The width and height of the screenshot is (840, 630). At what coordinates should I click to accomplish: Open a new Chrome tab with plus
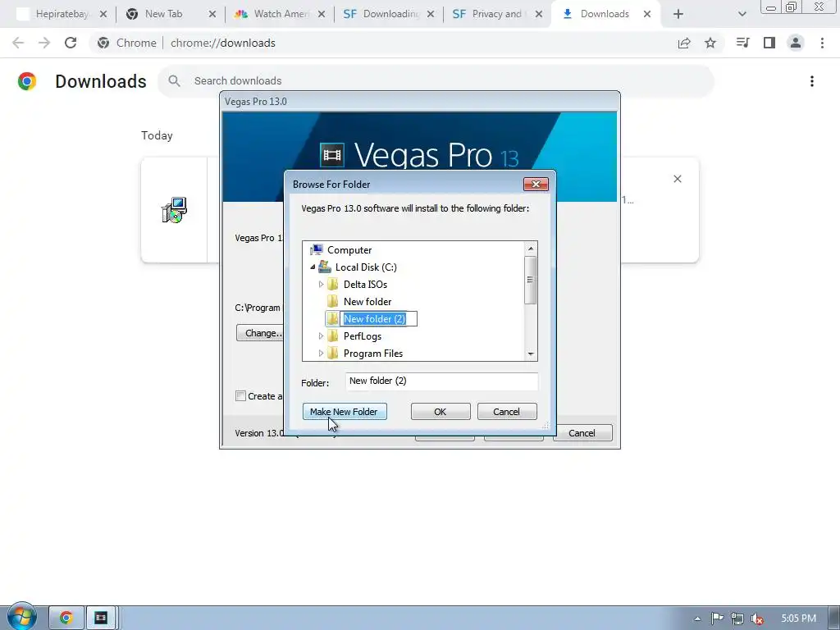678,15
